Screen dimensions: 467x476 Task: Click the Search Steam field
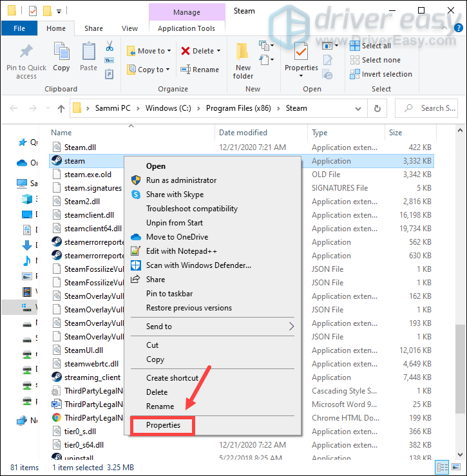426,108
